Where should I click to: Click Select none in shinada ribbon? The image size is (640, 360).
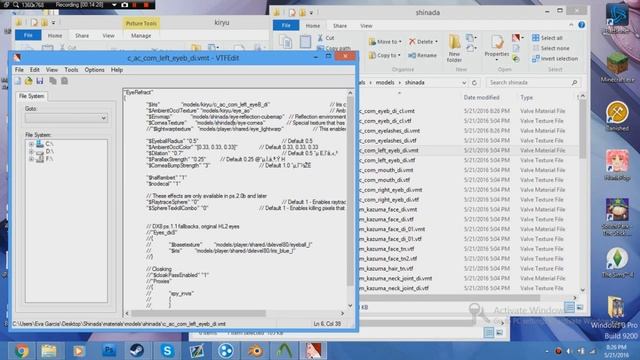[x=550, y=48]
